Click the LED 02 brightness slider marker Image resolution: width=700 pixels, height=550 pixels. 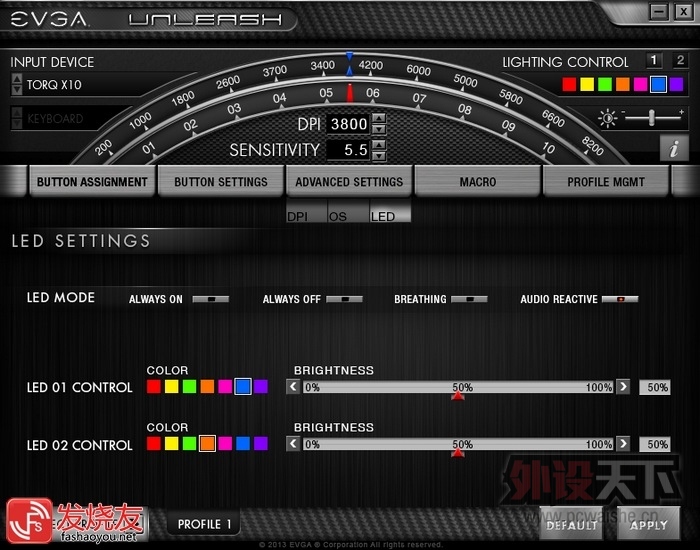pyautogui.click(x=458, y=453)
